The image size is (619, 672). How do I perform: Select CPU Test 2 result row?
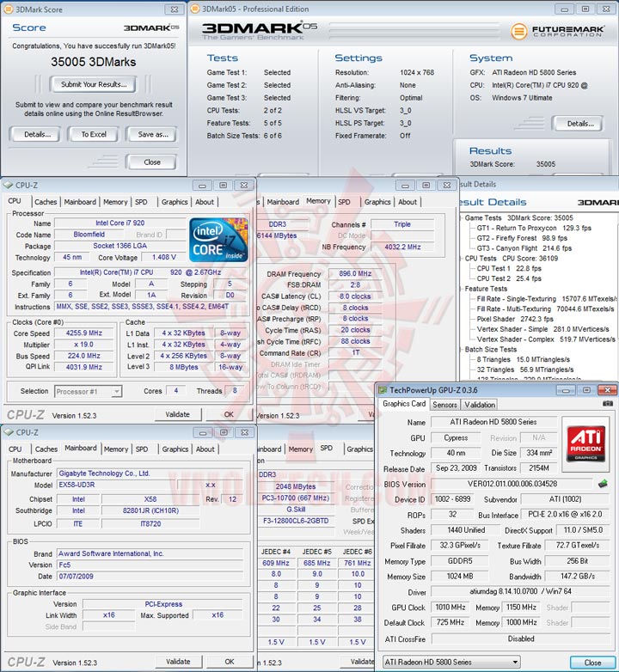pyautogui.click(x=509, y=278)
